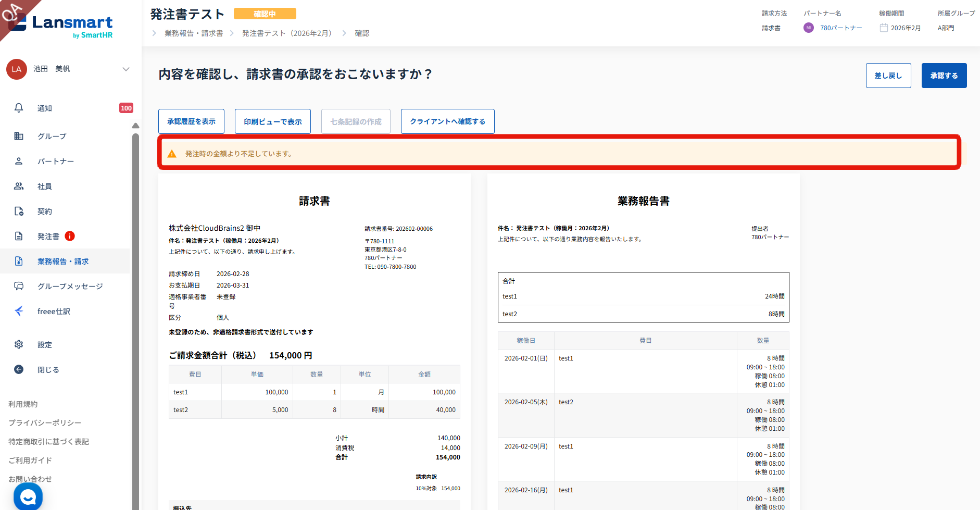Open the 契約 document icon
Viewport: 980px width, 510px height.
click(x=19, y=211)
